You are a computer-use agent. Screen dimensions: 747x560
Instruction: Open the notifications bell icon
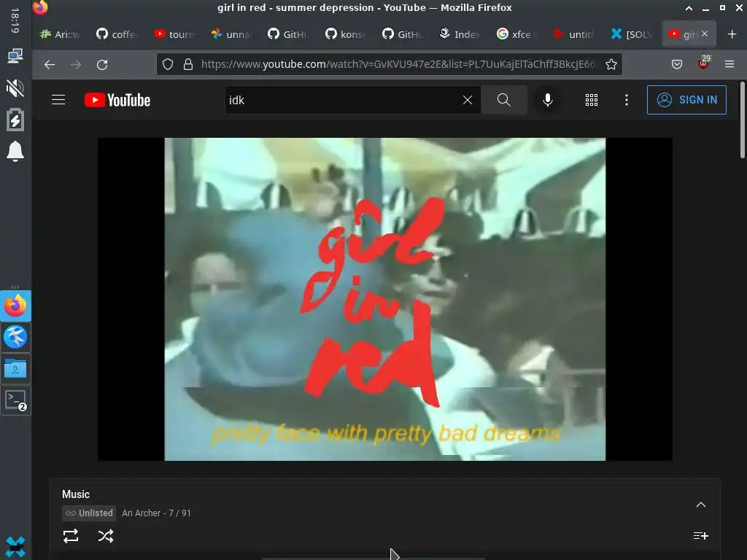click(x=15, y=152)
